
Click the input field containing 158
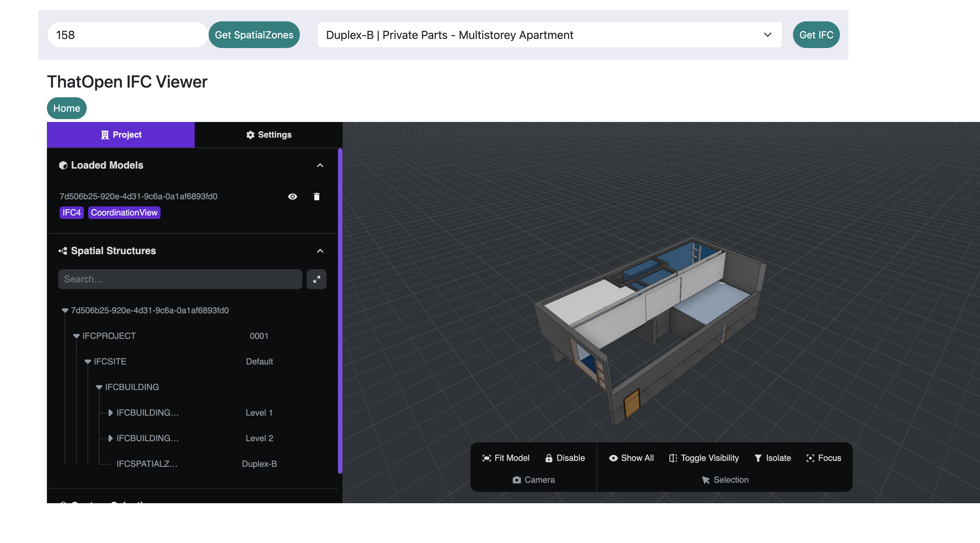coord(127,35)
